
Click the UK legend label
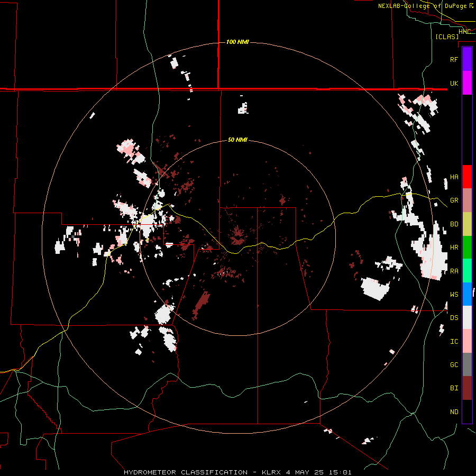point(454,84)
